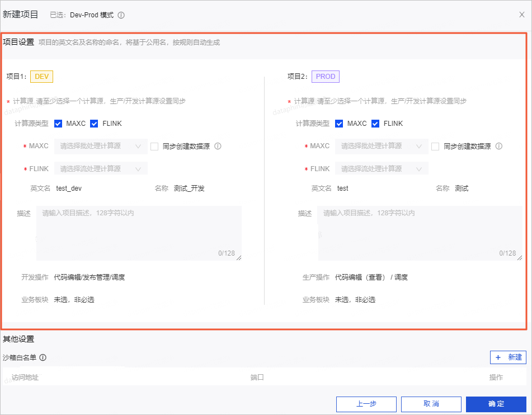Click the info icon beside DEV 同步创建数据源
532x415 pixels.
pyautogui.click(x=218, y=146)
